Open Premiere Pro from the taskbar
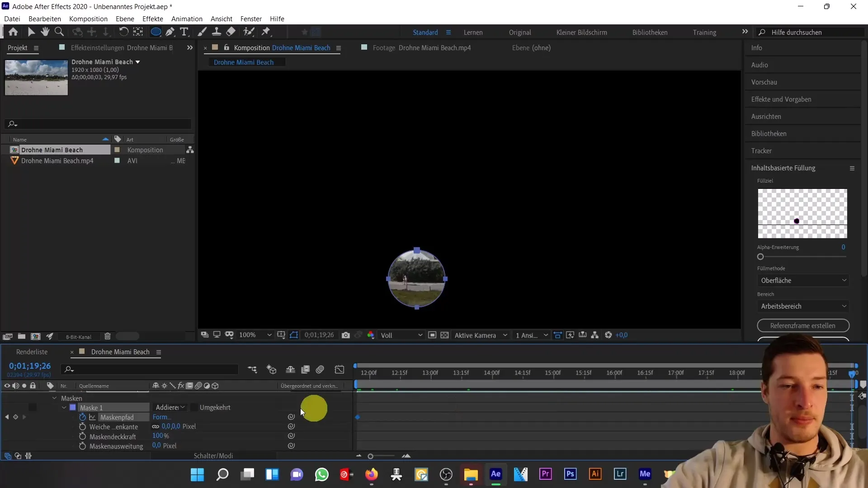This screenshot has height=488, width=868. [546, 474]
